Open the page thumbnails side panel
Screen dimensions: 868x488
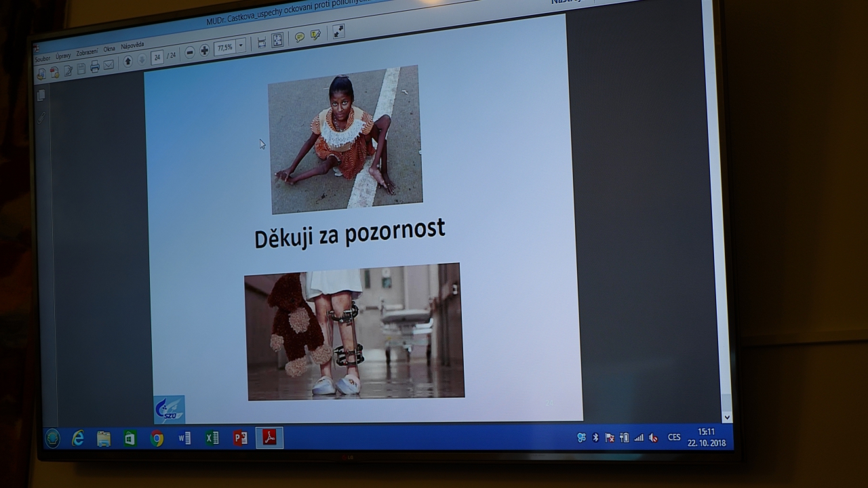click(41, 96)
